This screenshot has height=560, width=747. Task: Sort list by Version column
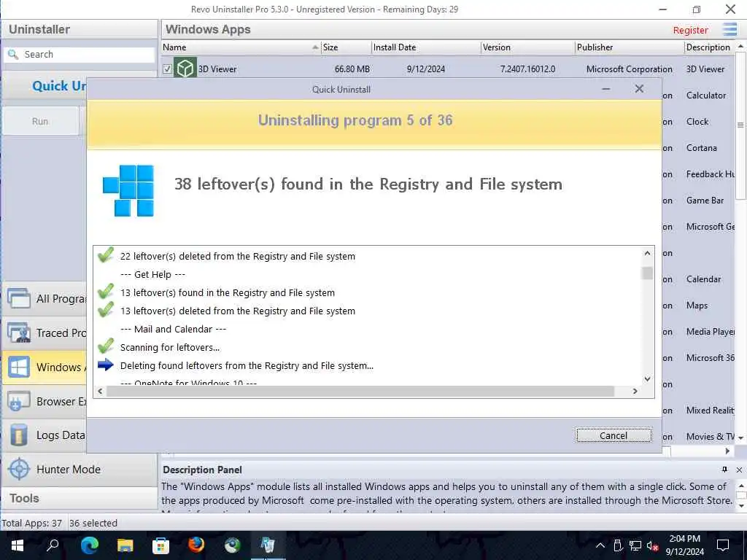(x=527, y=47)
